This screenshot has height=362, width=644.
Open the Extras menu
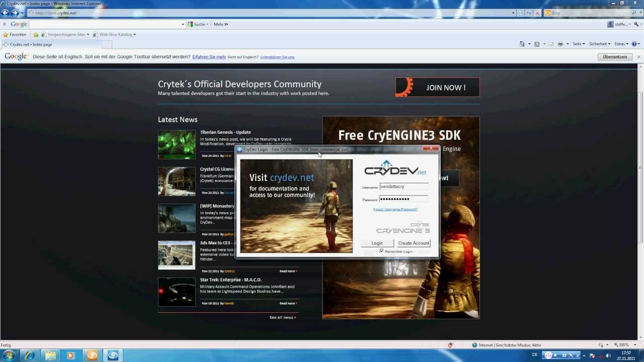(x=621, y=44)
